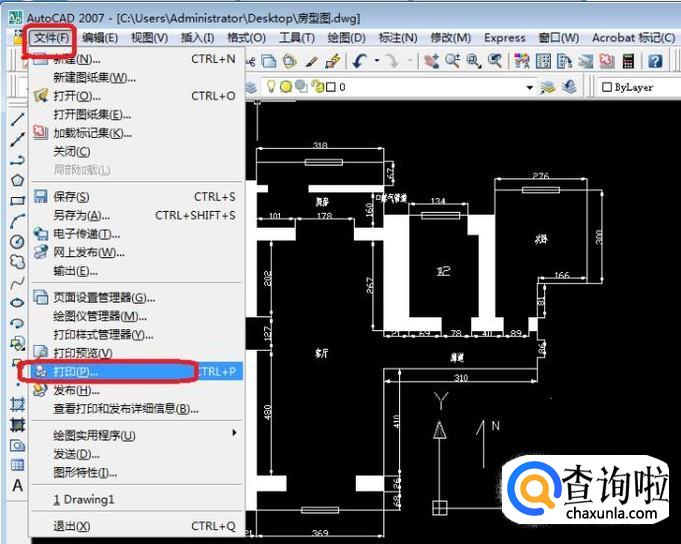The image size is (681, 544).
Task: Open the 编辑(E) menu
Action: click(100, 38)
